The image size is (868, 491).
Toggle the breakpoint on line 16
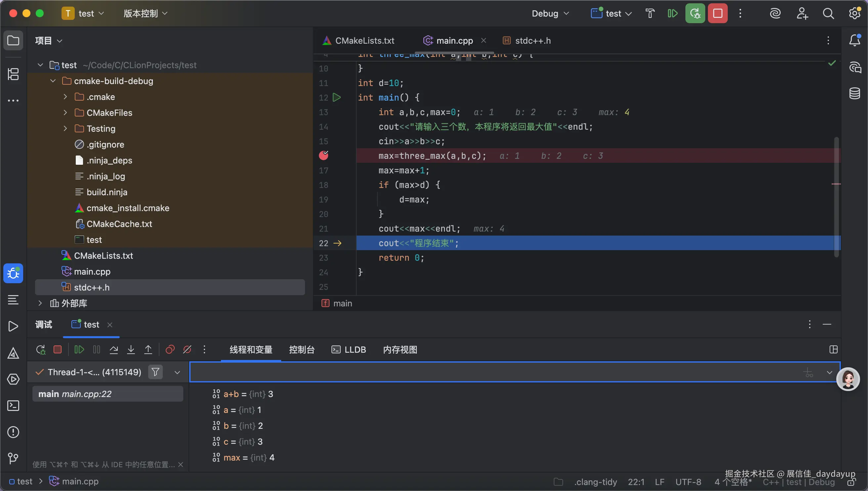tap(324, 156)
